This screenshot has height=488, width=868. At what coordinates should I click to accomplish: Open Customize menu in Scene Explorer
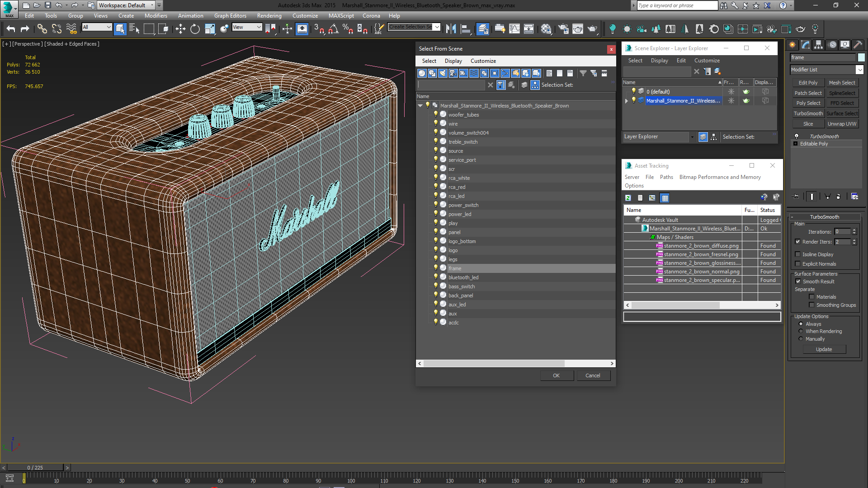(707, 61)
